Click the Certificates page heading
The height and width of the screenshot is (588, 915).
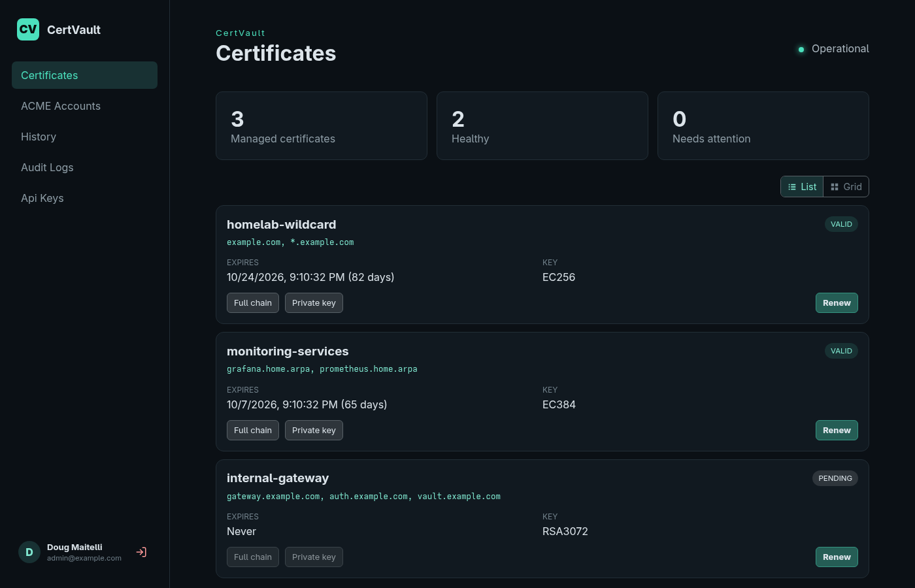(x=276, y=53)
